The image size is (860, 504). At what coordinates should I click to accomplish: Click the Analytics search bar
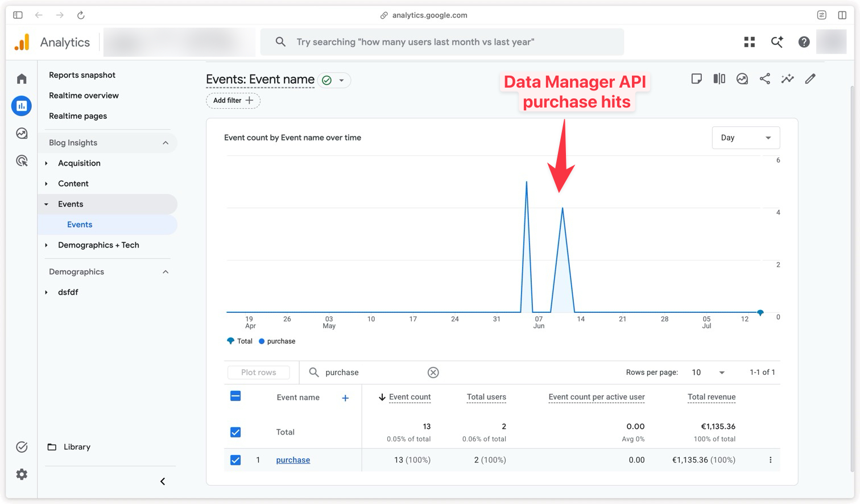coord(442,42)
